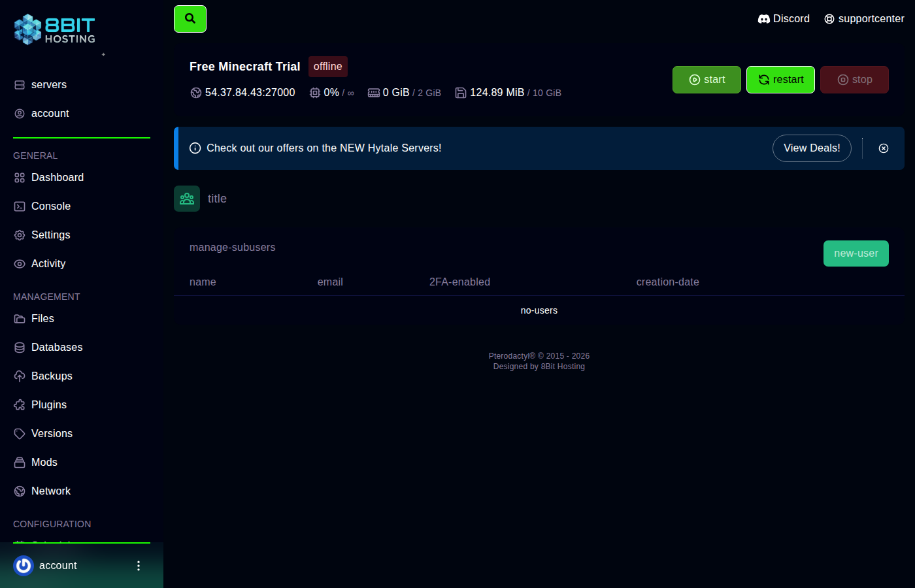Click the Dashboard grid icon
This screenshot has width=915, height=588.
coord(20,178)
